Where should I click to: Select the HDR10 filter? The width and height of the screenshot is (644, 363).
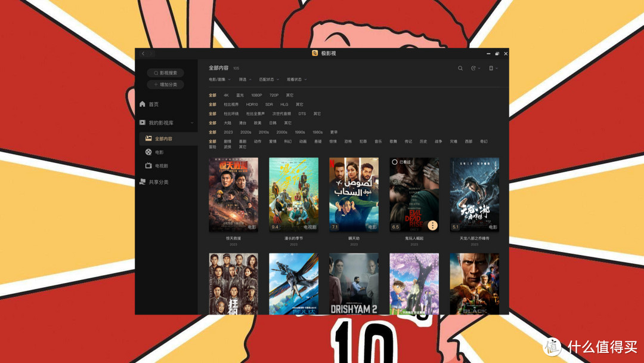(252, 104)
